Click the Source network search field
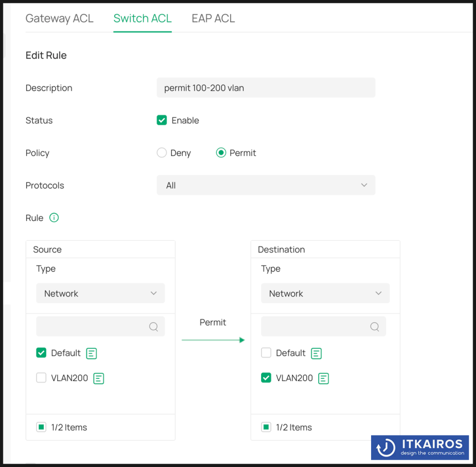 101,326
